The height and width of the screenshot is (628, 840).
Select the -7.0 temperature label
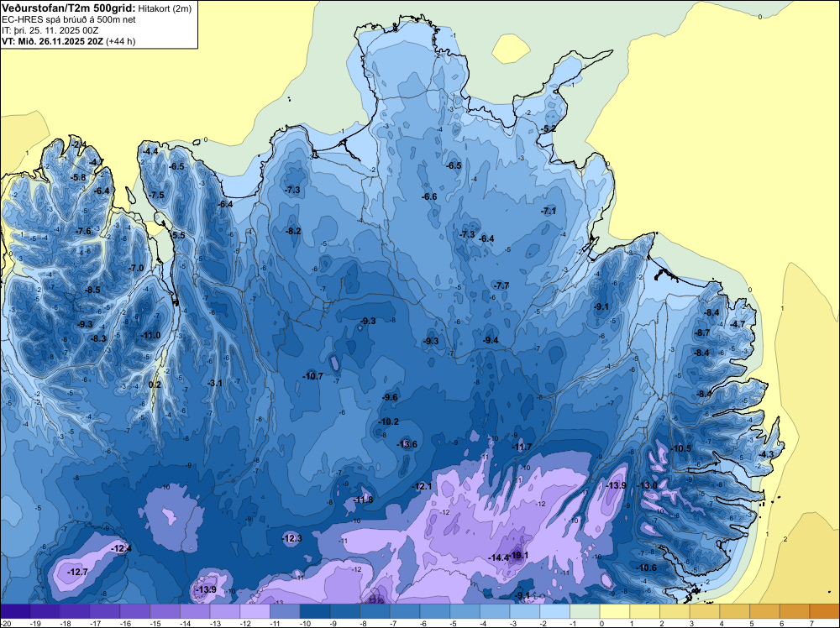136,268
